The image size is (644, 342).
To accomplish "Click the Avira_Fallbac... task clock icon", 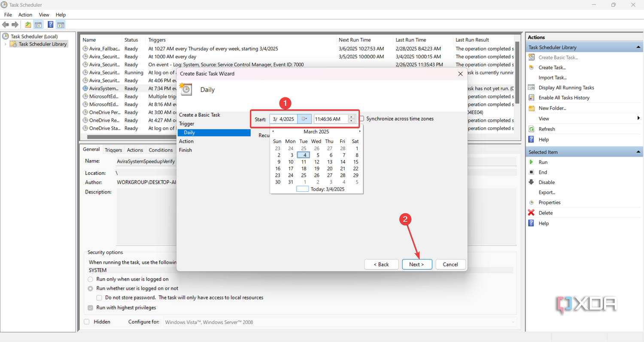I will (85, 49).
